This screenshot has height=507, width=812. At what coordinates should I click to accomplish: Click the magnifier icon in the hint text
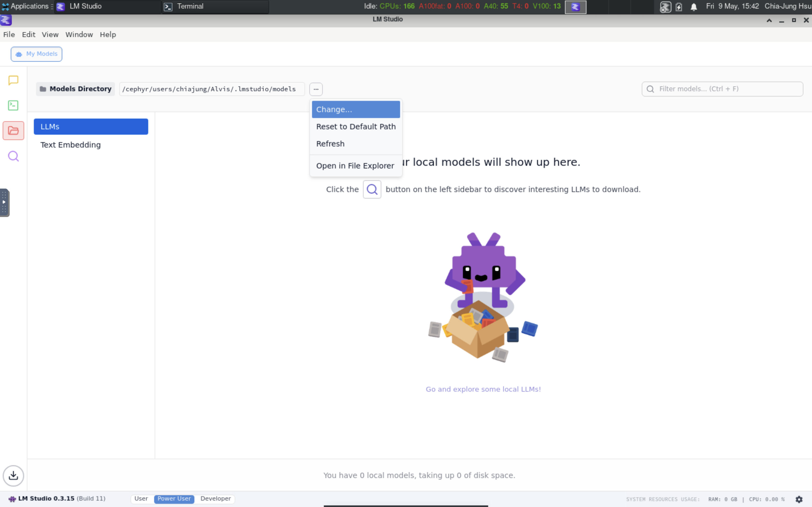tap(372, 189)
